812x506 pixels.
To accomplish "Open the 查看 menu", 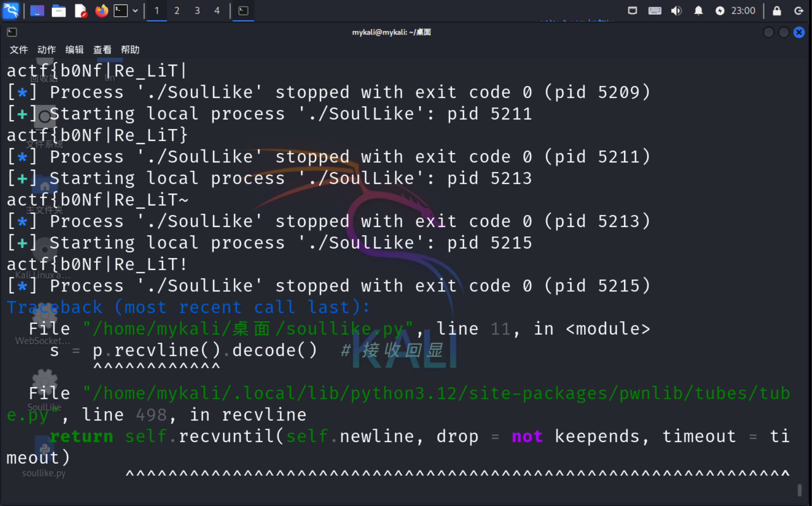I will (x=102, y=50).
